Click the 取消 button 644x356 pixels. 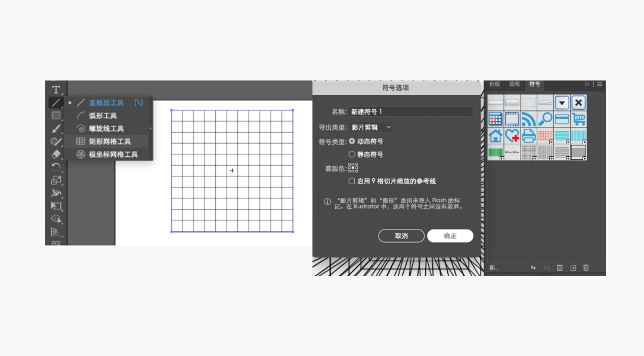tap(401, 236)
